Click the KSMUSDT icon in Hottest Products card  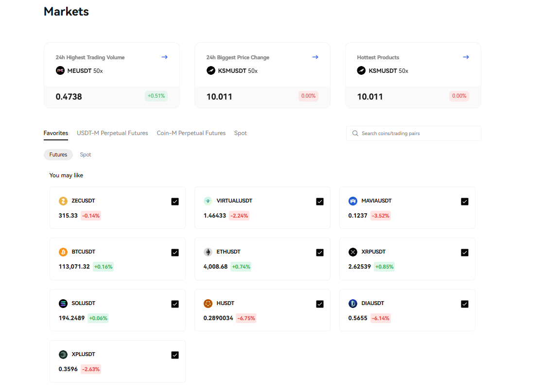pyautogui.click(x=361, y=70)
